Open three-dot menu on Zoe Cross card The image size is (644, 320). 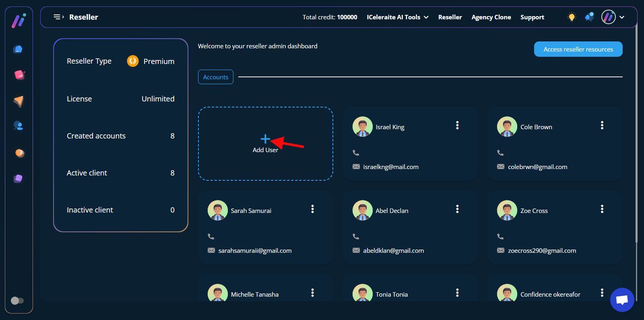point(602,209)
